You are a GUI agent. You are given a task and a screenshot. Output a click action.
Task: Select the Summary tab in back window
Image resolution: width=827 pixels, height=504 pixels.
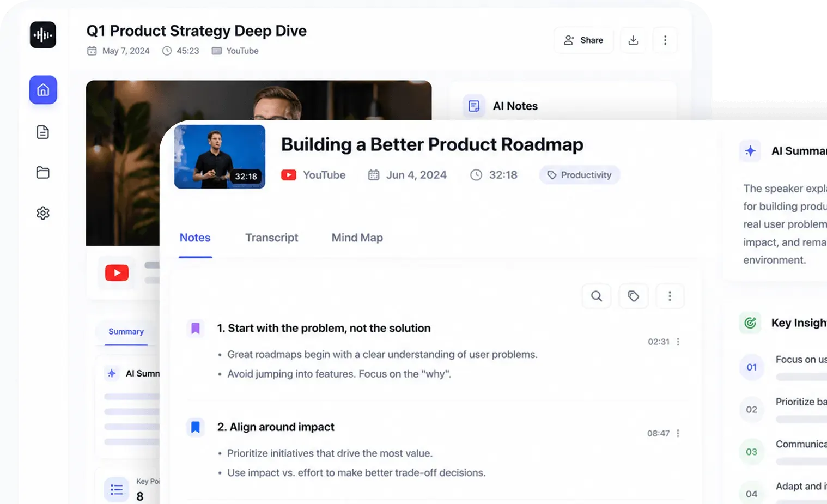tap(126, 331)
